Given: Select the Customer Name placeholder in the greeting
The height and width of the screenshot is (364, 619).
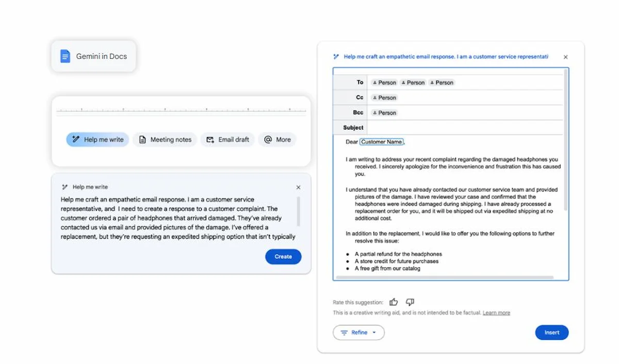Looking at the screenshot, I should click(381, 141).
